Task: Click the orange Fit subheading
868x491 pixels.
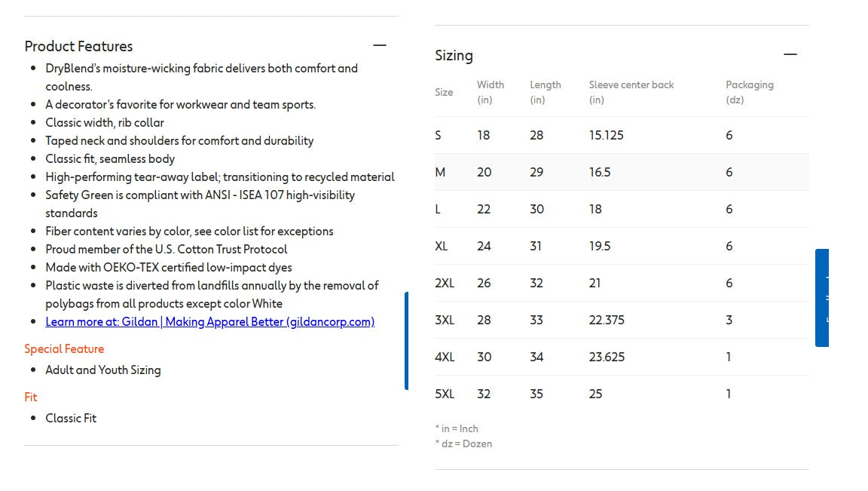Action: point(31,397)
